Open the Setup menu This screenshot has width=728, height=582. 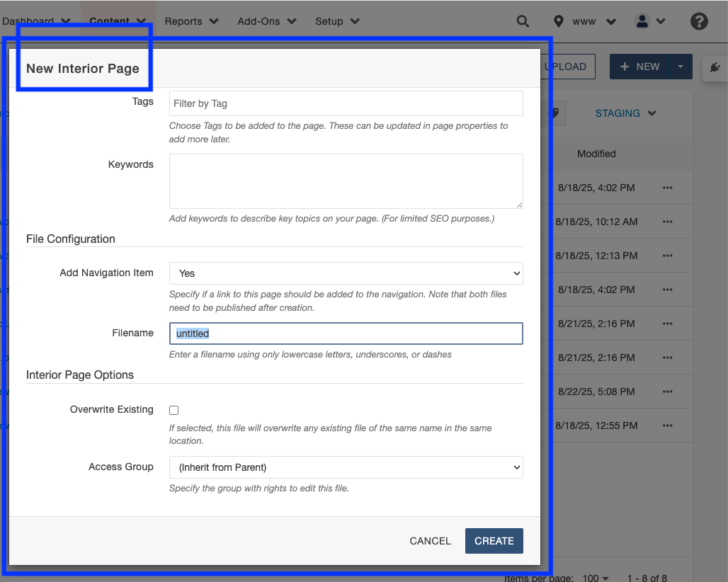tap(337, 21)
